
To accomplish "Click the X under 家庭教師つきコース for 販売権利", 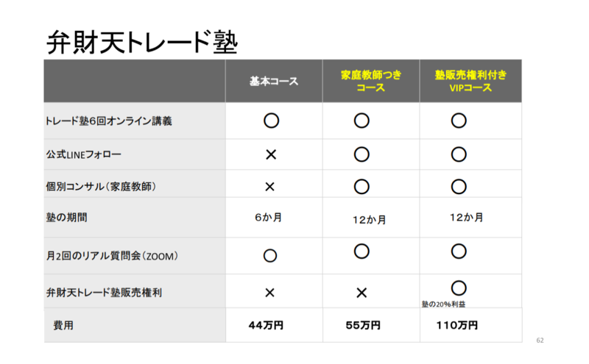I will [361, 293].
